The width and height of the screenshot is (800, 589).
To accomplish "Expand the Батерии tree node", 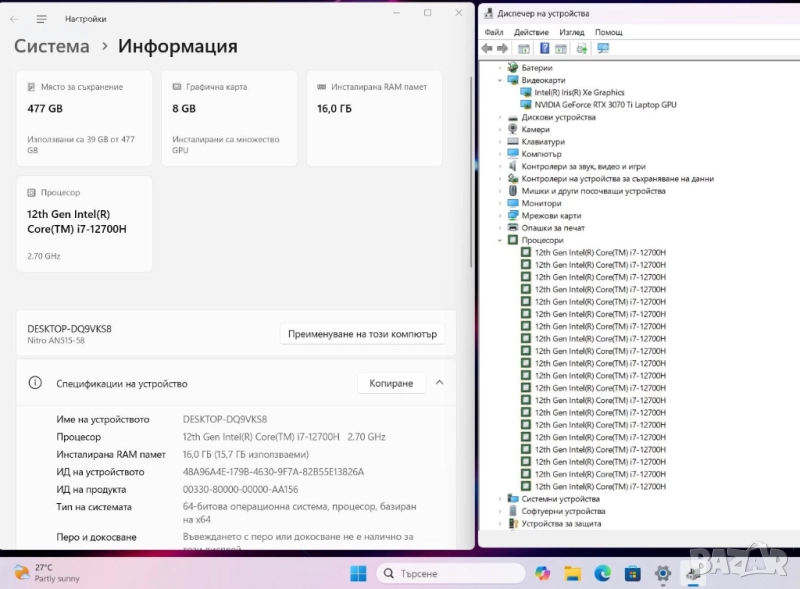I will [500, 68].
